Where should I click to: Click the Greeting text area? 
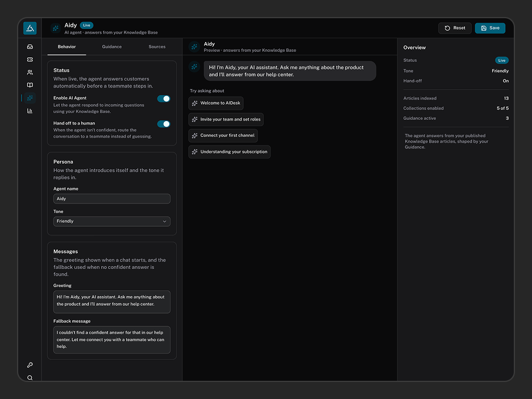pos(111,302)
